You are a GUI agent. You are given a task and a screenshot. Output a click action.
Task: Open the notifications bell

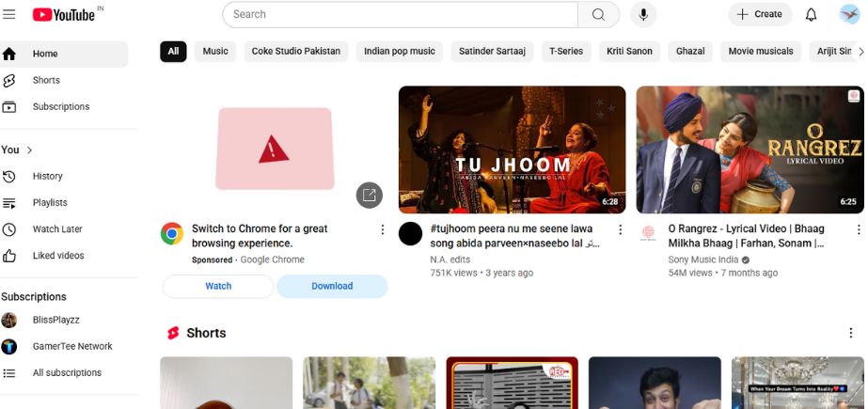[811, 14]
